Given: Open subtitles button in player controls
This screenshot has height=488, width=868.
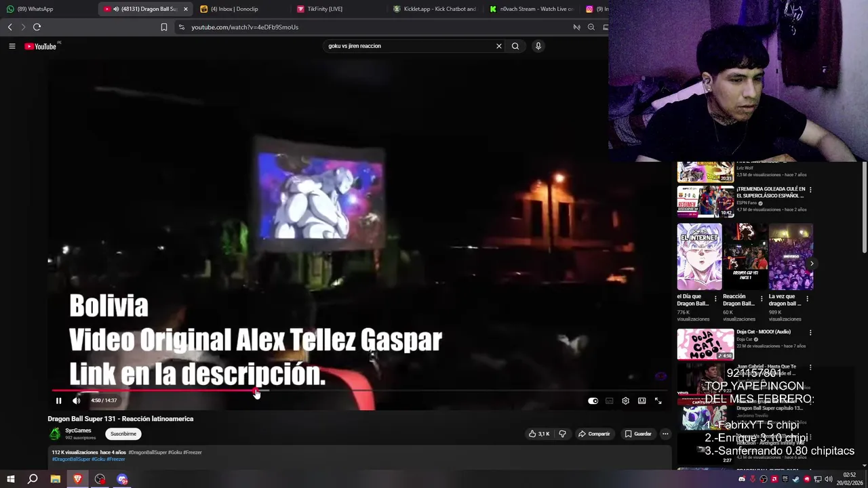Looking at the screenshot, I should [609, 401].
